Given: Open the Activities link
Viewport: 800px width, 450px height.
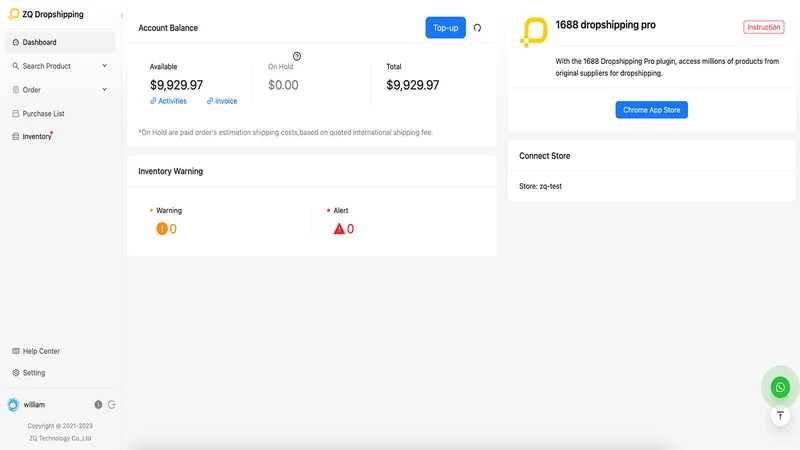Looking at the screenshot, I should point(168,101).
